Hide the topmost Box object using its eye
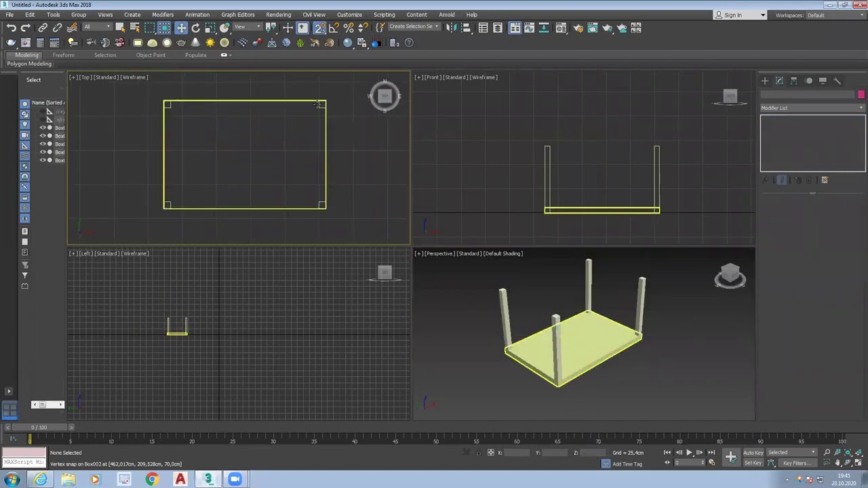868x488 pixels. (x=43, y=128)
